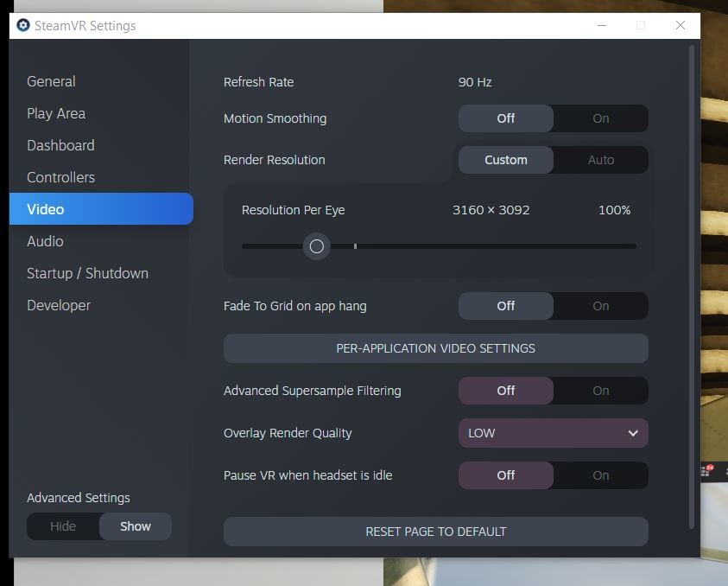Image resolution: width=728 pixels, height=586 pixels.
Task: Click the settings page vertical scrollbar
Action: [x=692, y=287]
